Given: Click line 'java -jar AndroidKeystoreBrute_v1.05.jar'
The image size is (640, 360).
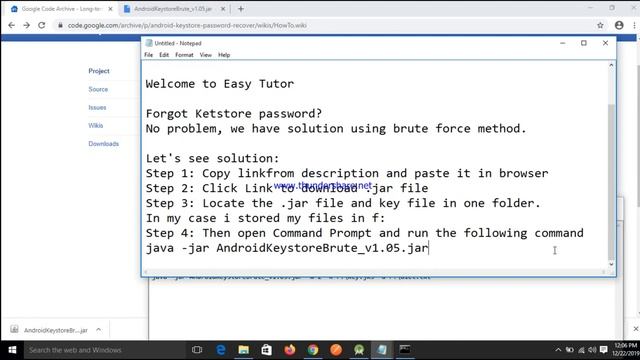Looking at the screenshot, I should (x=287, y=248).
